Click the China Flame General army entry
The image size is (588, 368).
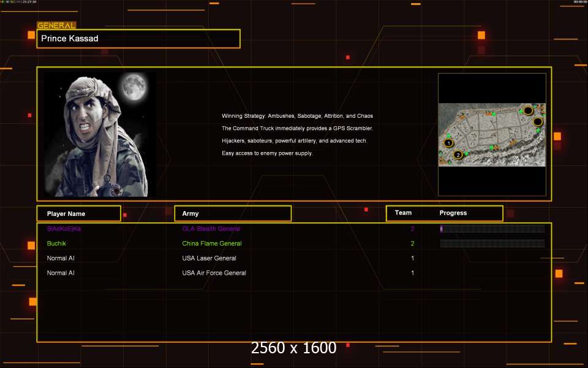pyautogui.click(x=212, y=243)
